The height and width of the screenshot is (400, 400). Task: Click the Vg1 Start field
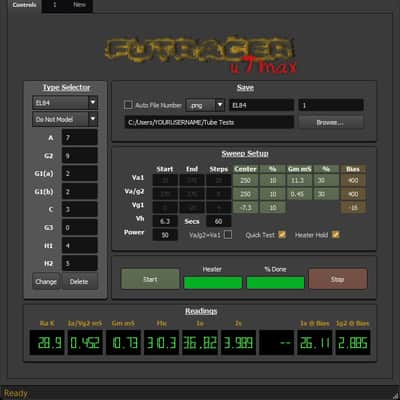click(x=165, y=207)
